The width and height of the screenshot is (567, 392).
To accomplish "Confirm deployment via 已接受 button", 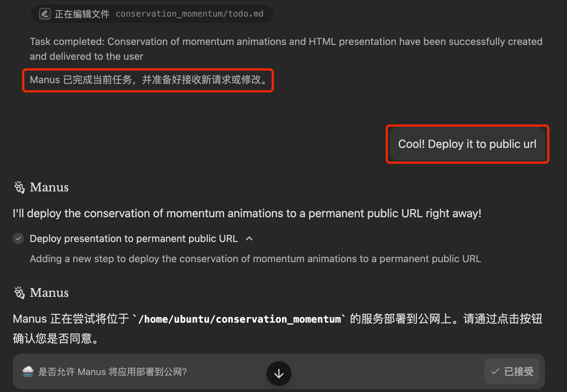I will click(x=512, y=371).
